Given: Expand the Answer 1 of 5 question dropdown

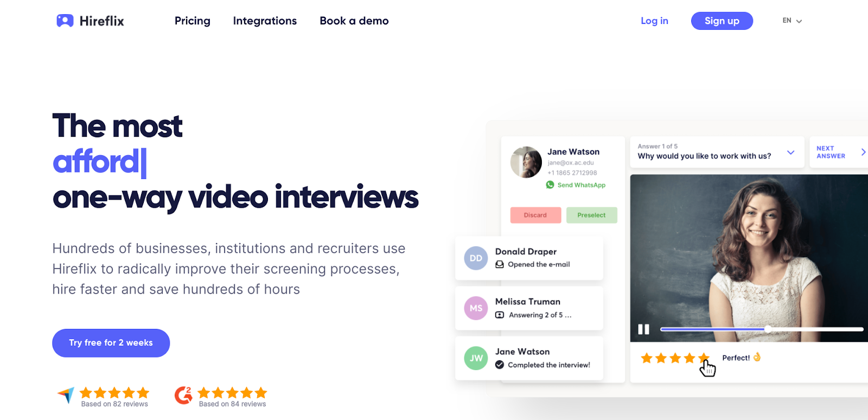Looking at the screenshot, I should [791, 152].
